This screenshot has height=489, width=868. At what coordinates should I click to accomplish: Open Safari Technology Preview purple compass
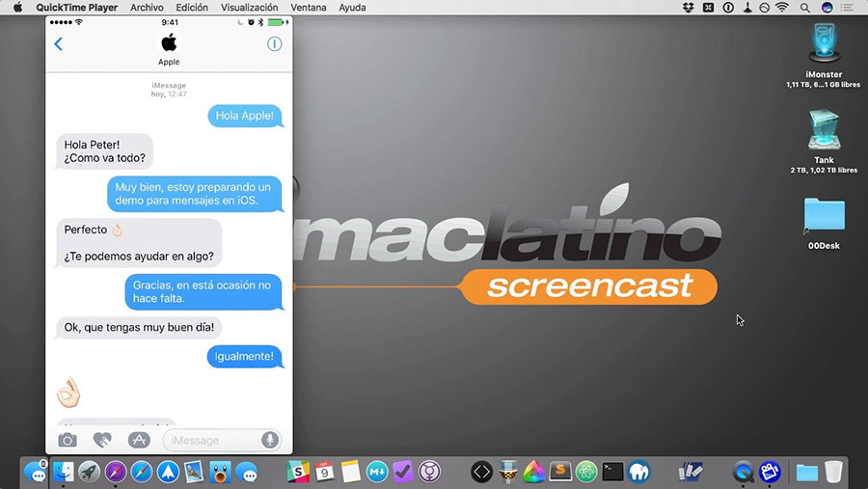click(x=116, y=473)
